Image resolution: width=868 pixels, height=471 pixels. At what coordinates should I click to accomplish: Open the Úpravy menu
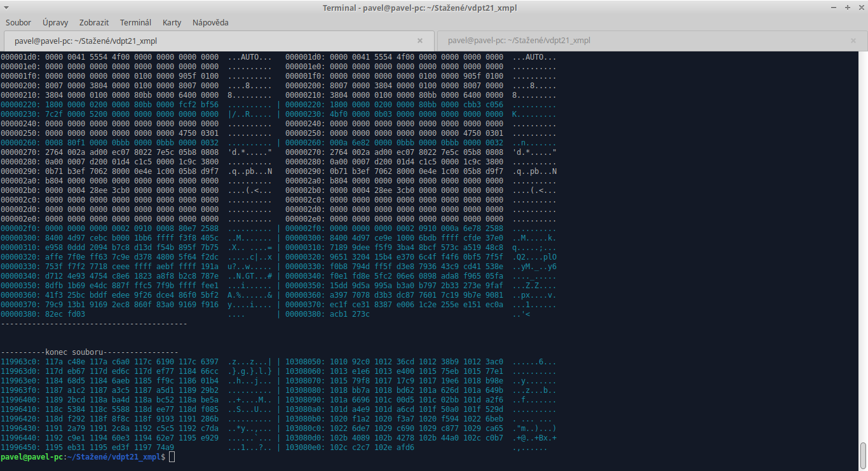pyautogui.click(x=55, y=22)
